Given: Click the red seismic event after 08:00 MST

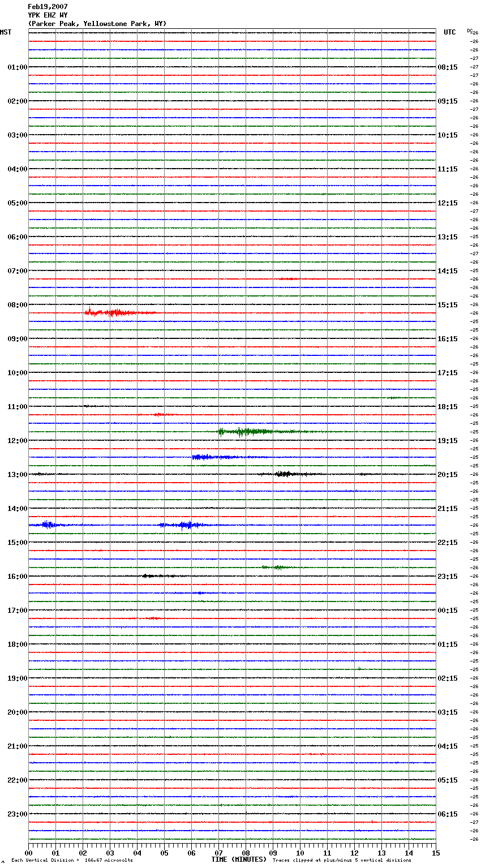Looking at the screenshot, I should click(x=121, y=312).
